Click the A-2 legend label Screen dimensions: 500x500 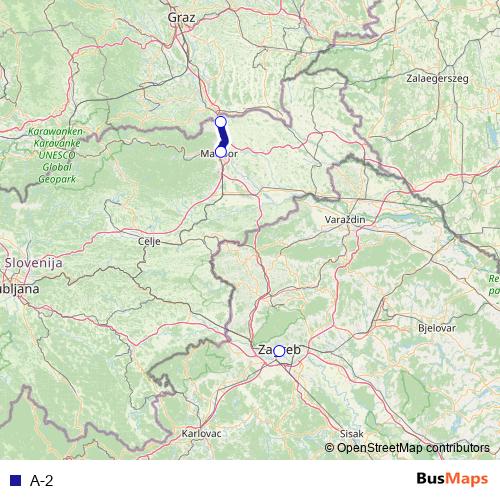[x=41, y=481]
